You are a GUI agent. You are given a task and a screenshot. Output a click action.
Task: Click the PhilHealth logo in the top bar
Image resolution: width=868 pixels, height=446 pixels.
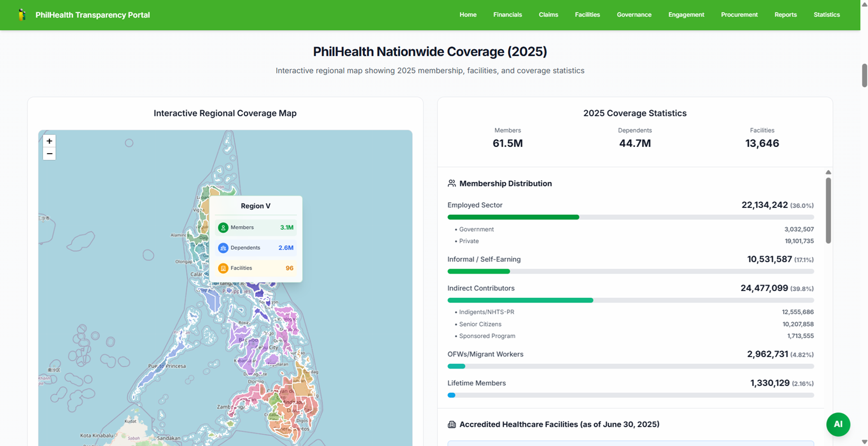click(x=23, y=15)
